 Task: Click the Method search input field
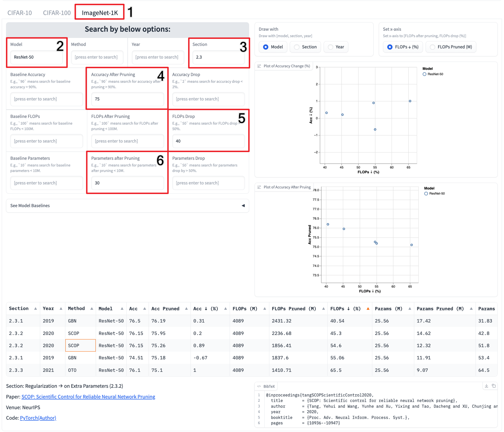click(97, 57)
